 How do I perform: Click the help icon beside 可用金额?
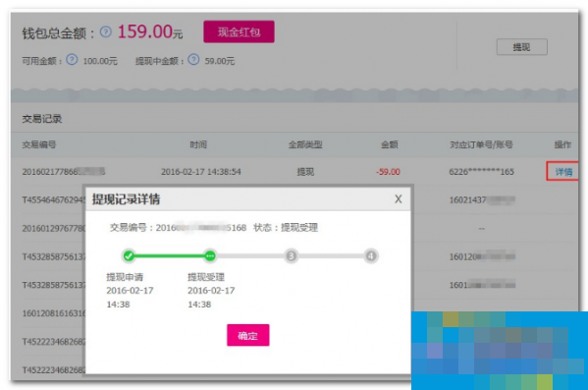[72, 60]
